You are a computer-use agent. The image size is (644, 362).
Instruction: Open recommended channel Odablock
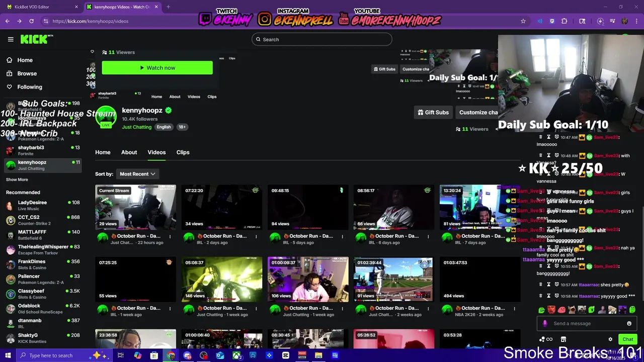coord(43,308)
